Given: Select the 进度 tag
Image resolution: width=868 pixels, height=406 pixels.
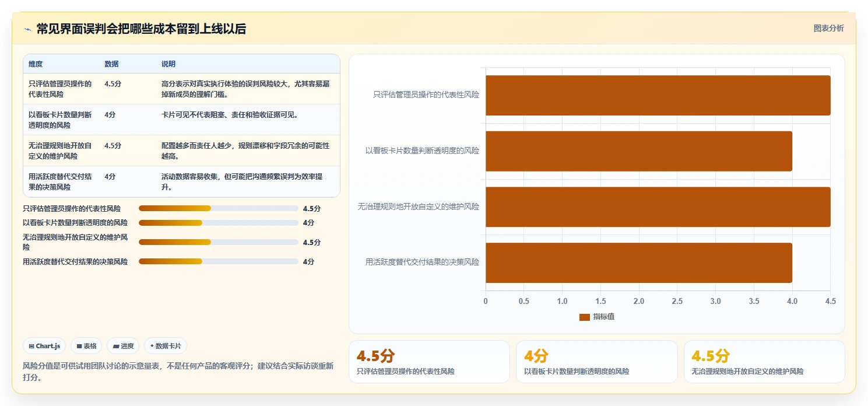Looking at the screenshot, I should [x=124, y=346].
